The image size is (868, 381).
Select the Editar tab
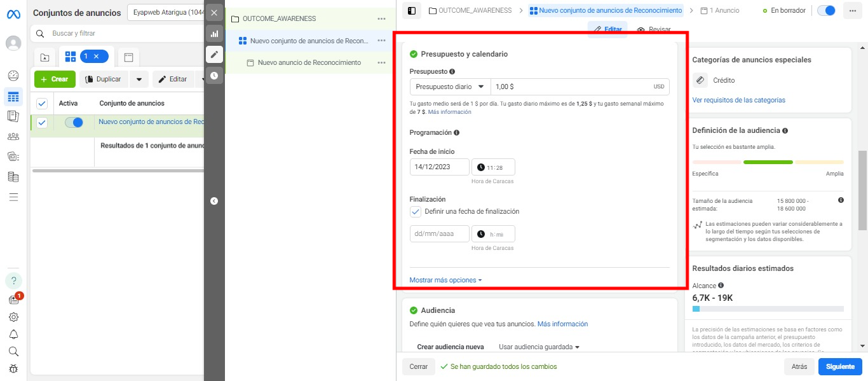(x=607, y=29)
